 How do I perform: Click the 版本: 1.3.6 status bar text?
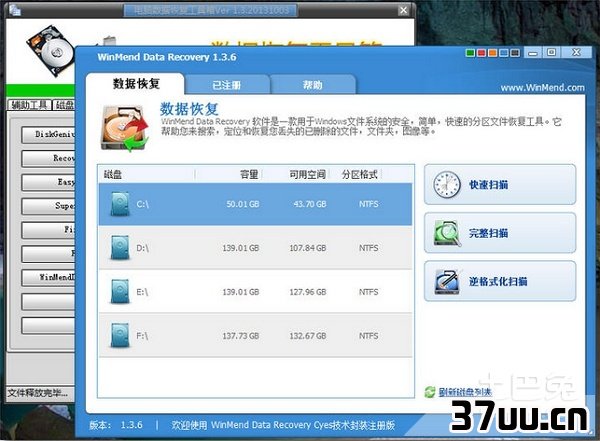116,425
